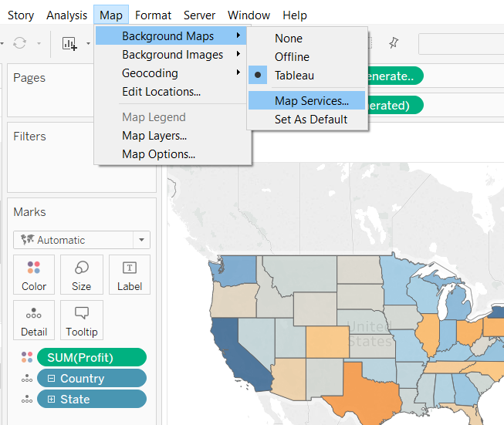Click the refresh icon in the toolbar
The height and width of the screenshot is (425, 504).
coord(20,44)
